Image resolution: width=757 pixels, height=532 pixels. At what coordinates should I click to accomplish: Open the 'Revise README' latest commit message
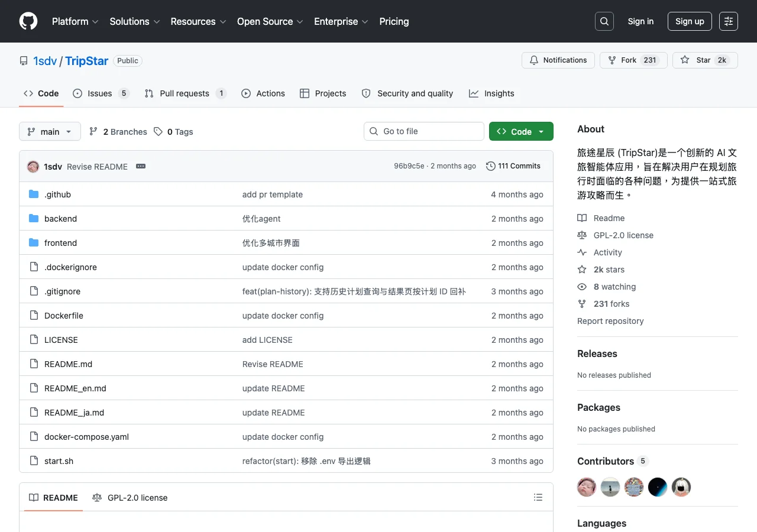coord(97,167)
